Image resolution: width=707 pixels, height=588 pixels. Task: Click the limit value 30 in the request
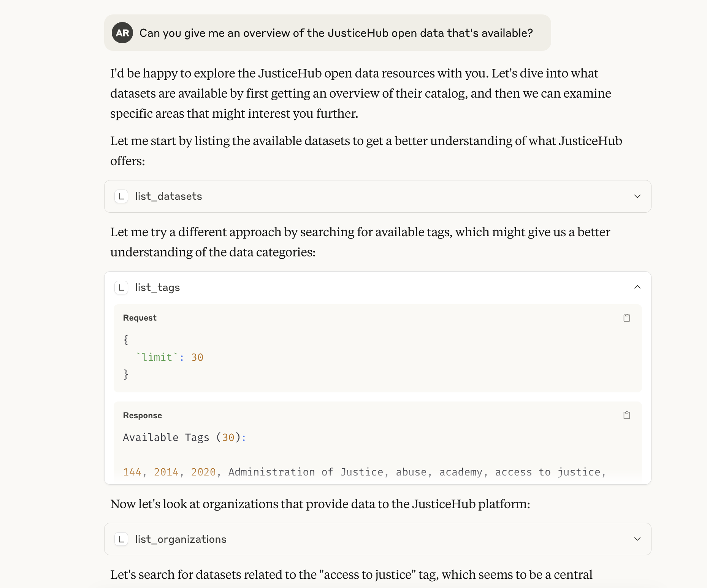click(x=198, y=357)
